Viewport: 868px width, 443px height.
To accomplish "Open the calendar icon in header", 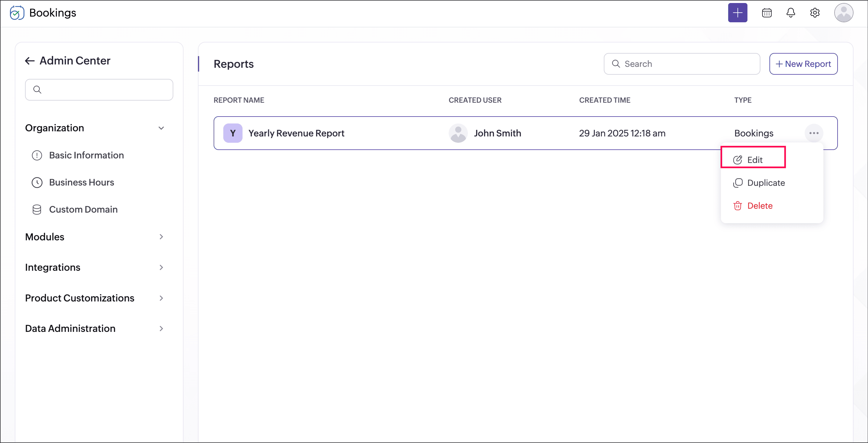I will pyautogui.click(x=767, y=13).
